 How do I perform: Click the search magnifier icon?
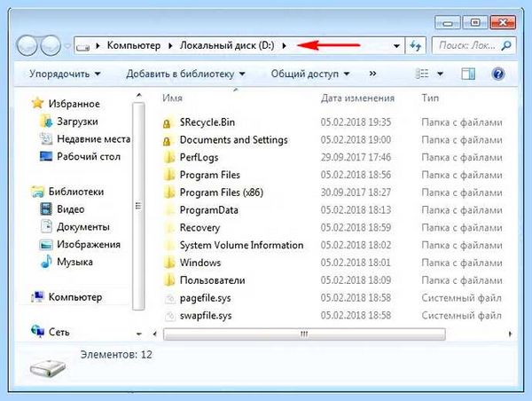(x=506, y=45)
